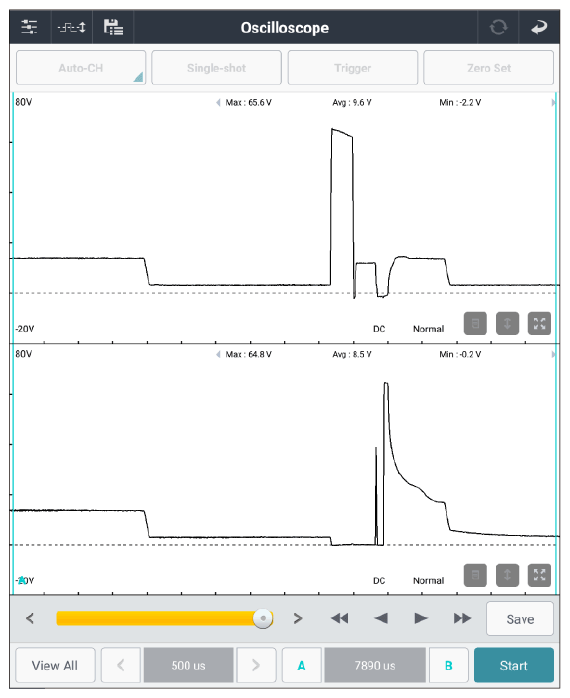Tap the refresh arrows icon in header

(x=498, y=27)
